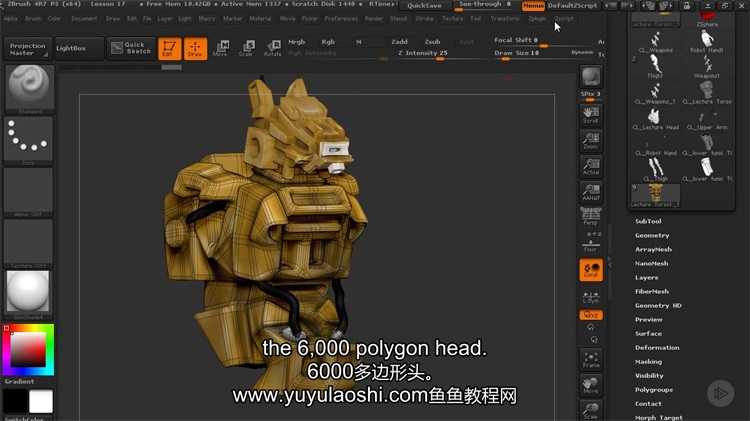Viewport: 750px width, 421px height.
Task: Select the Scale transform tool
Action: click(x=247, y=48)
